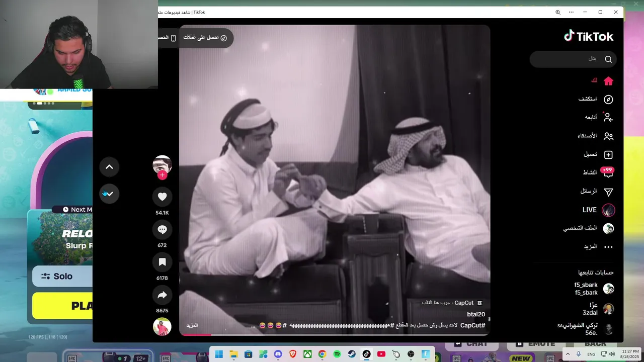
Task: Go to previous video with up chevron
Action: 109,167
